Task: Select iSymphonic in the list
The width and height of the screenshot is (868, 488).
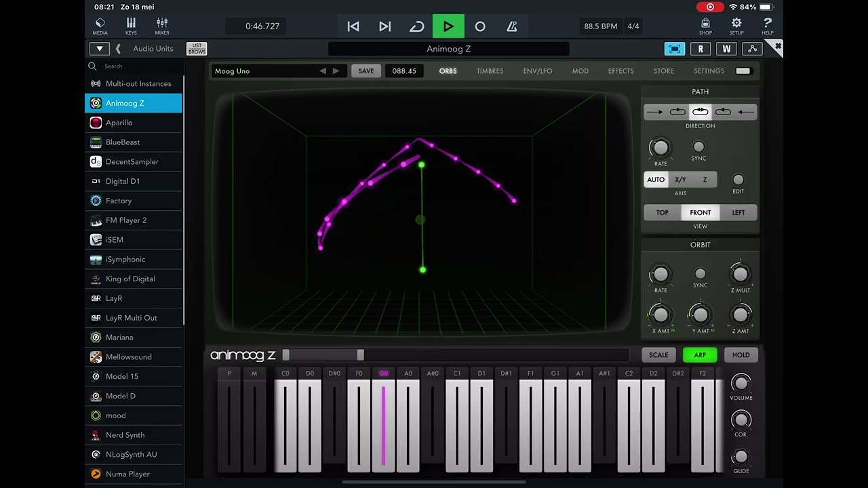Action: 134,260
